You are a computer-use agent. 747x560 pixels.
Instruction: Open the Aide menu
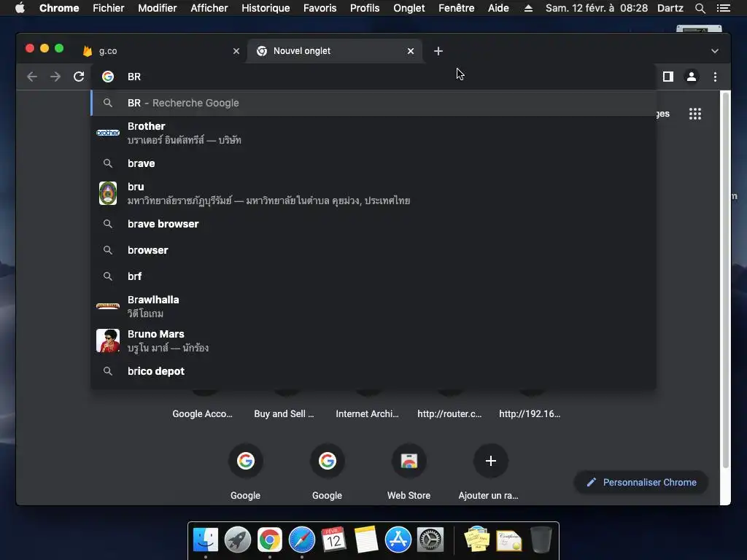tap(498, 8)
